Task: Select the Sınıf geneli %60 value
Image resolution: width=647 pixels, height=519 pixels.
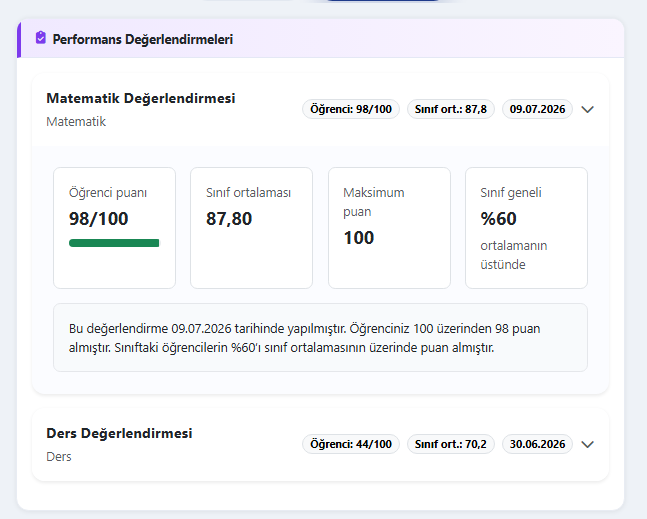Action: pos(498,219)
